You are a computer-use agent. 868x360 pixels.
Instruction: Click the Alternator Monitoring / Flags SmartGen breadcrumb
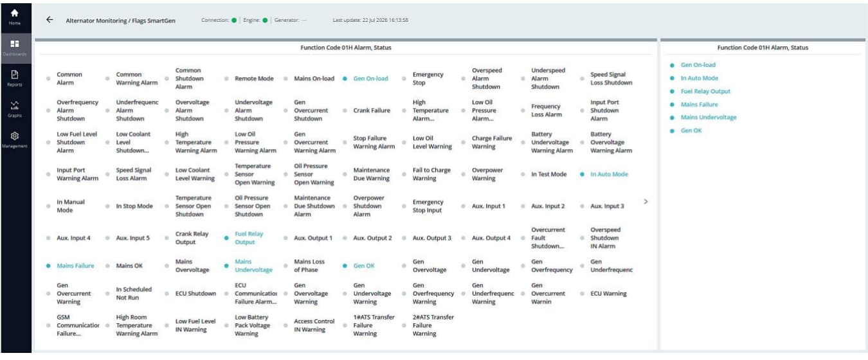[120, 20]
